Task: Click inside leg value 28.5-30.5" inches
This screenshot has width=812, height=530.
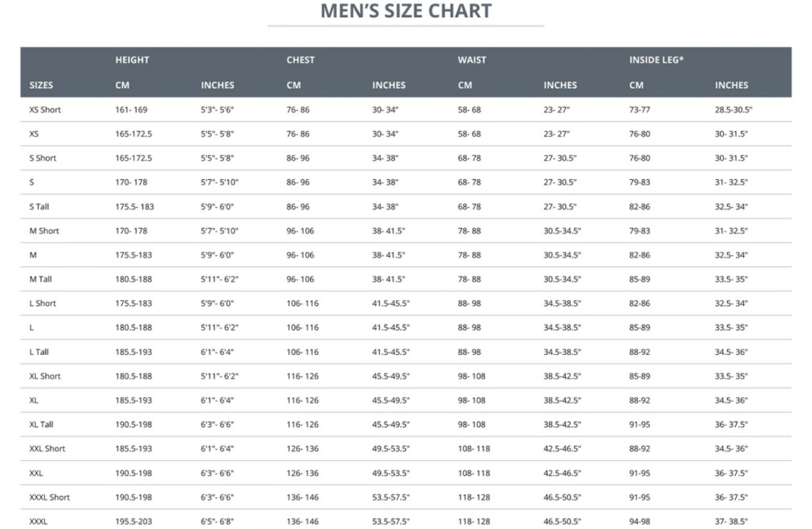Action: [733, 110]
